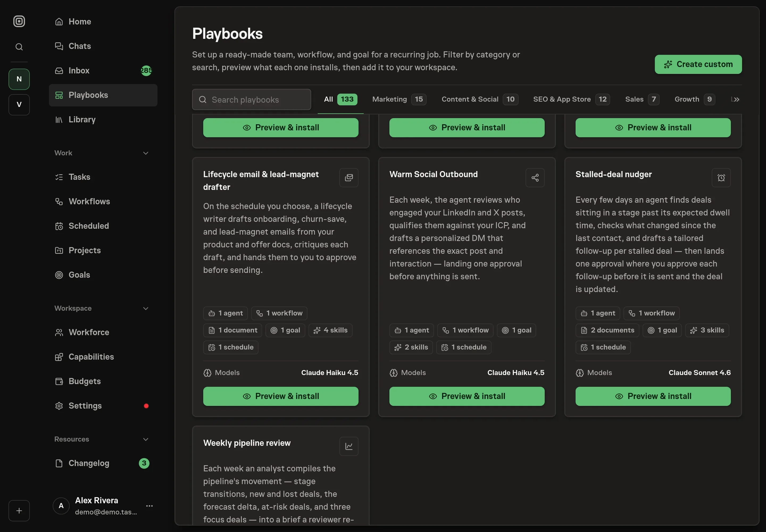Collapse the Workspace section
Viewport: 766px width, 532px height.
[x=146, y=308]
